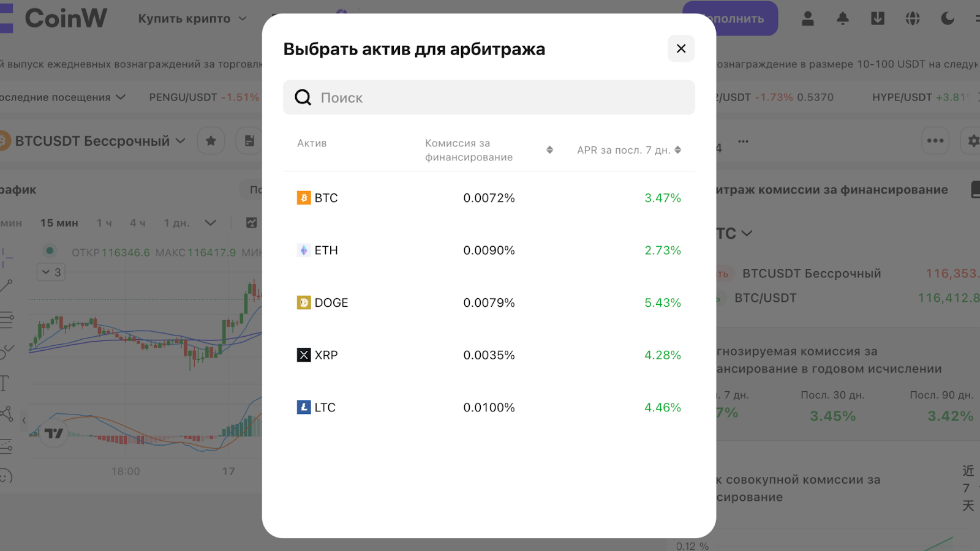The width and height of the screenshot is (980, 551).
Task: Open the user profile icon
Action: (x=808, y=18)
